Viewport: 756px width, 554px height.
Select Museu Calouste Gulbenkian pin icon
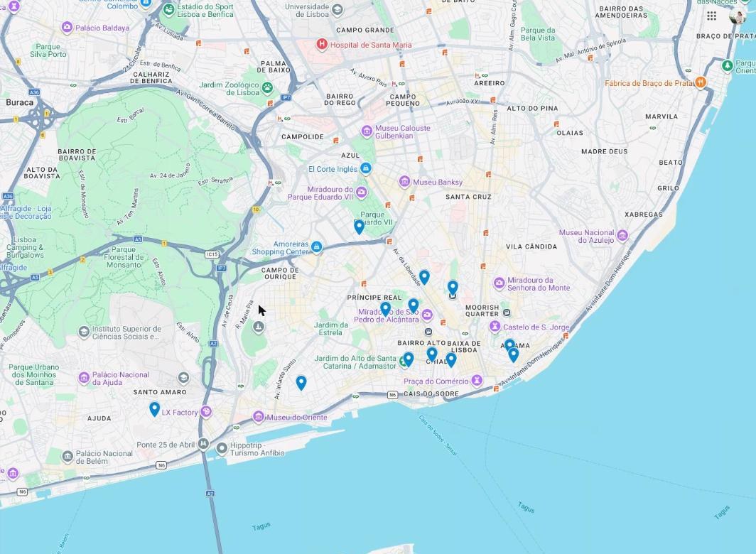click(367, 131)
